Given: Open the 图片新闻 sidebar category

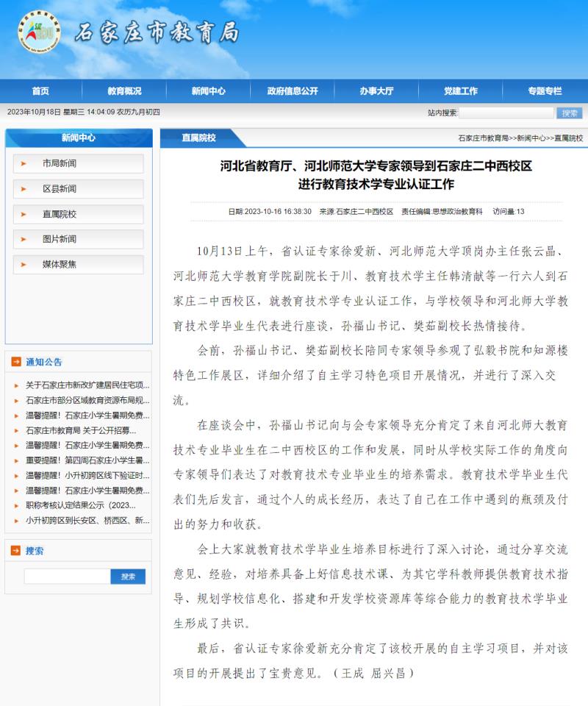Looking at the screenshot, I should [x=60, y=239].
